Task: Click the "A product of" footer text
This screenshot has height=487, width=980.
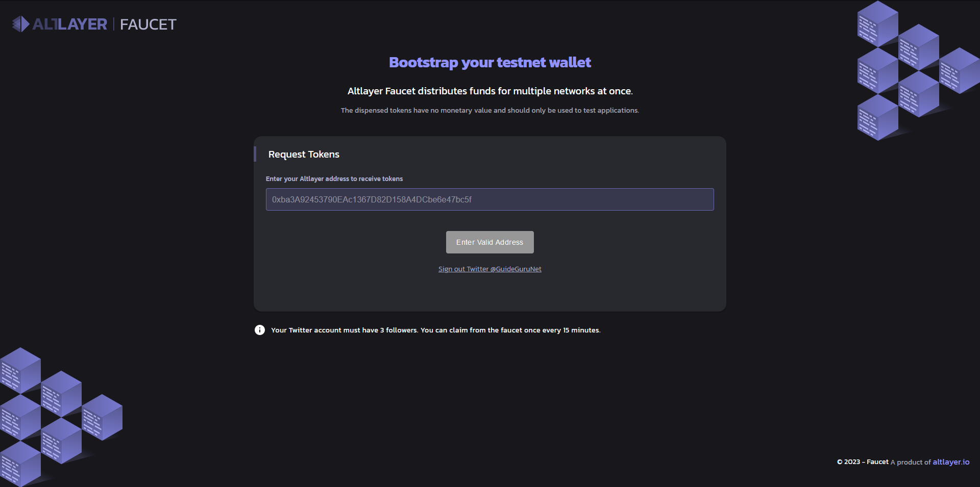Action: pyautogui.click(x=911, y=463)
